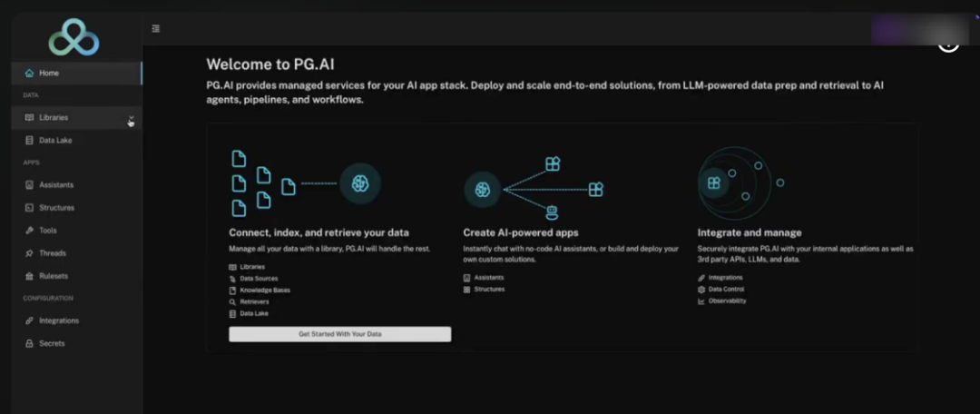Click the Secrets padlock icon in sidebar

[29, 343]
